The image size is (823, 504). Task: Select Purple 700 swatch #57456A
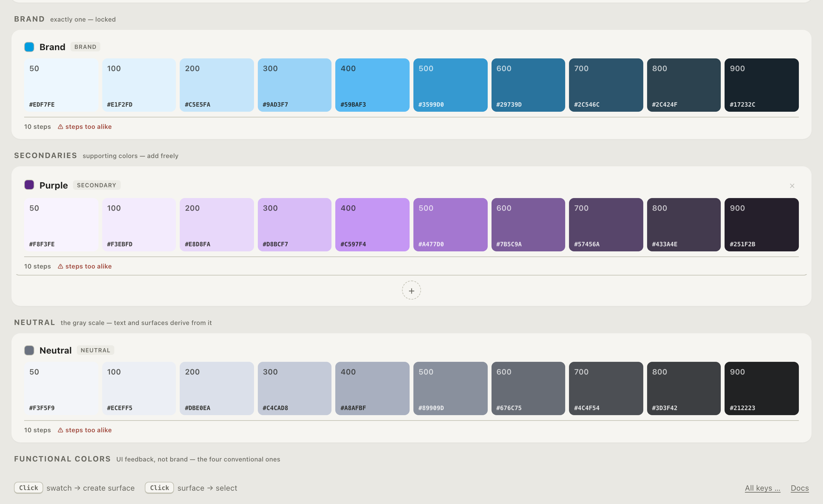pyautogui.click(x=606, y=225)
